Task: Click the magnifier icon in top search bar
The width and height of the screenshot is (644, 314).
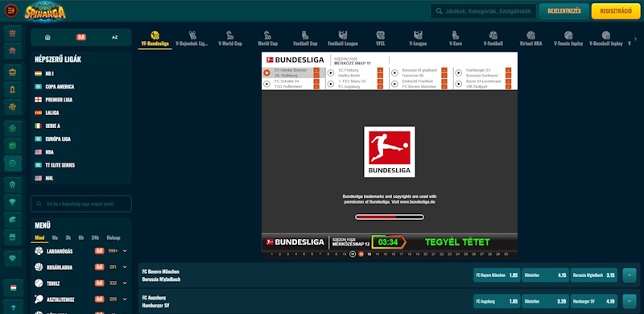Action: [x=439, y=11]
